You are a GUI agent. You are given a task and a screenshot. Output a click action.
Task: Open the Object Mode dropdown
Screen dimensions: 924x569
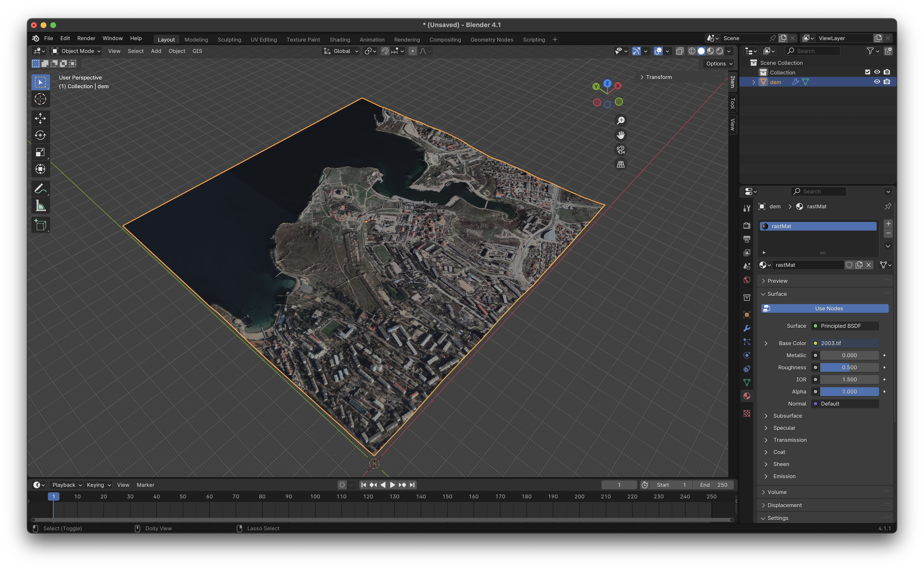tap(76, 51)
